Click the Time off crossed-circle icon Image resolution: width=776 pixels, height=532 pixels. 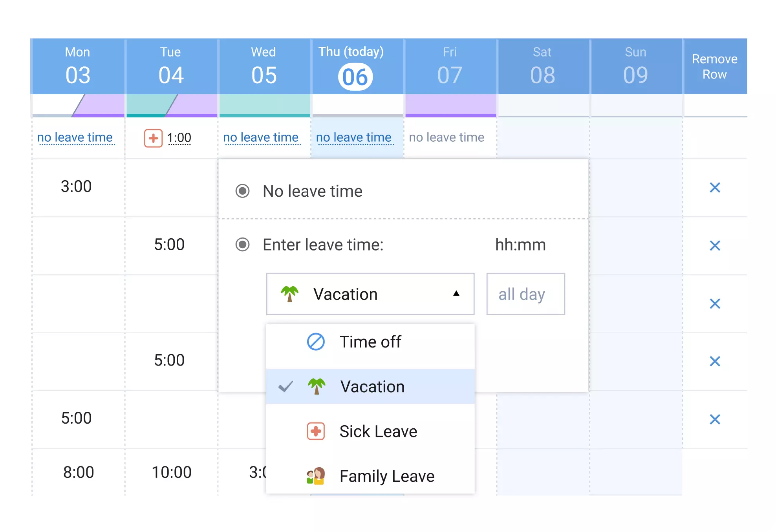(x=316, y=342)
